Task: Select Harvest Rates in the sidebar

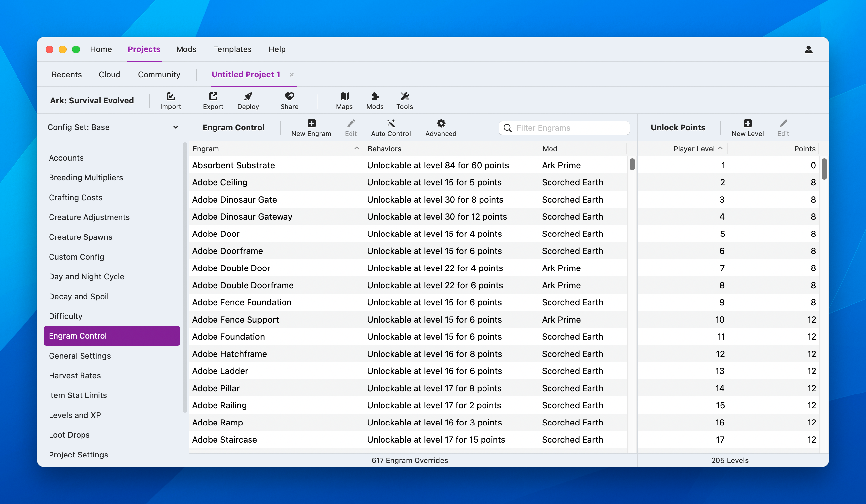Action: pyautogui.click(x=75, y=375)
